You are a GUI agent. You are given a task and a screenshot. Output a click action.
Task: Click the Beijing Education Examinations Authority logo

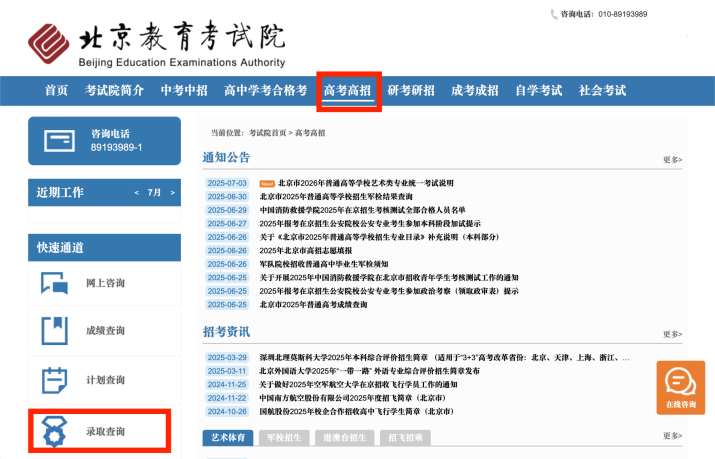[x=156, y=44]
